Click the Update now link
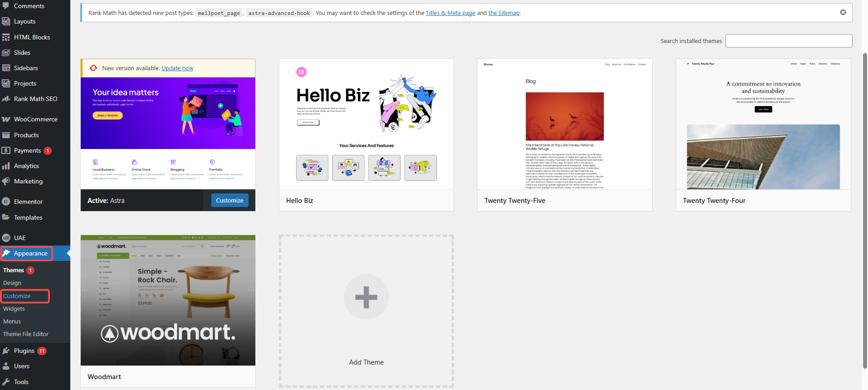Image resolution: width=868 pixels, height=390 pixels. click(x=177, y=68)
